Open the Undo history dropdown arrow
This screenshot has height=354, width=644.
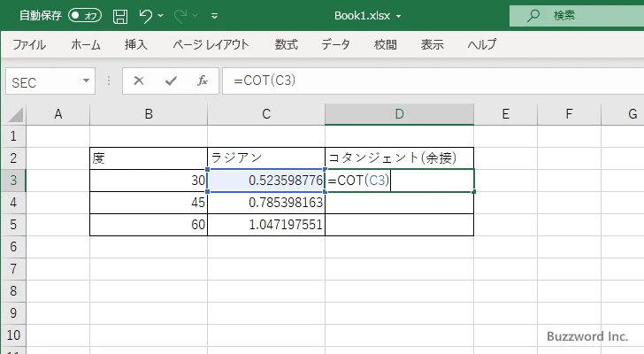(161, 16)
